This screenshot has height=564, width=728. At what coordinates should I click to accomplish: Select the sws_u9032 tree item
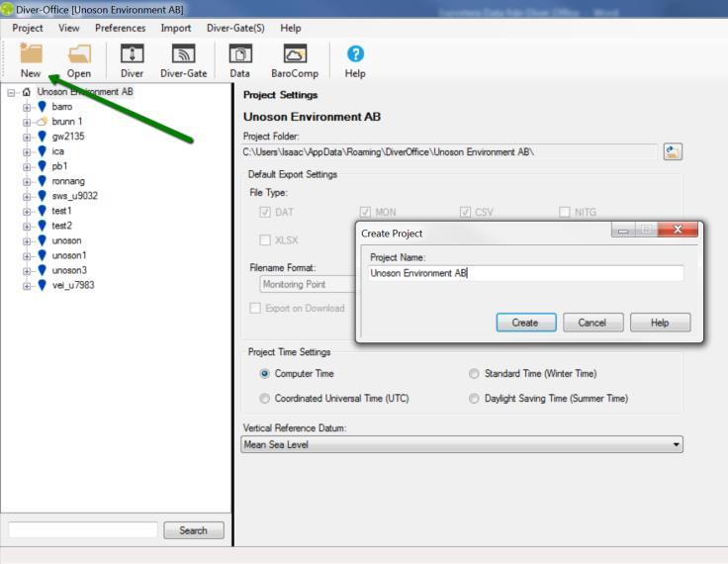(x=75, y=196)
